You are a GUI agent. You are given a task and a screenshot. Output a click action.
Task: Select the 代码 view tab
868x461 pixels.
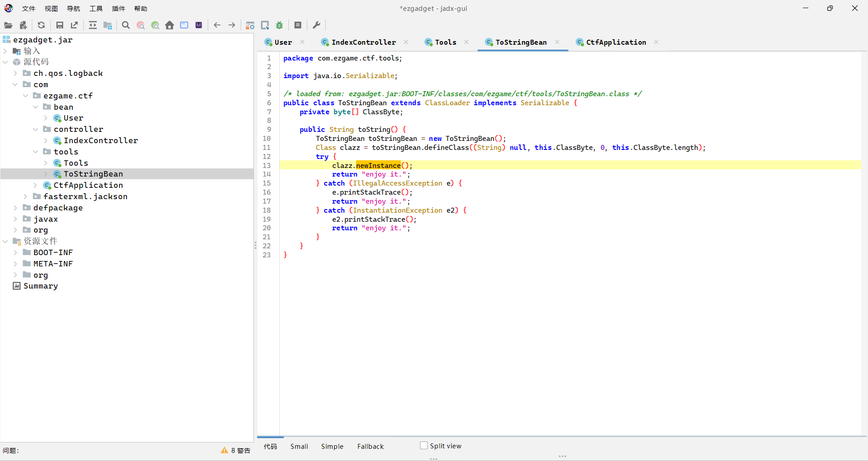click(x=270, y=446)
